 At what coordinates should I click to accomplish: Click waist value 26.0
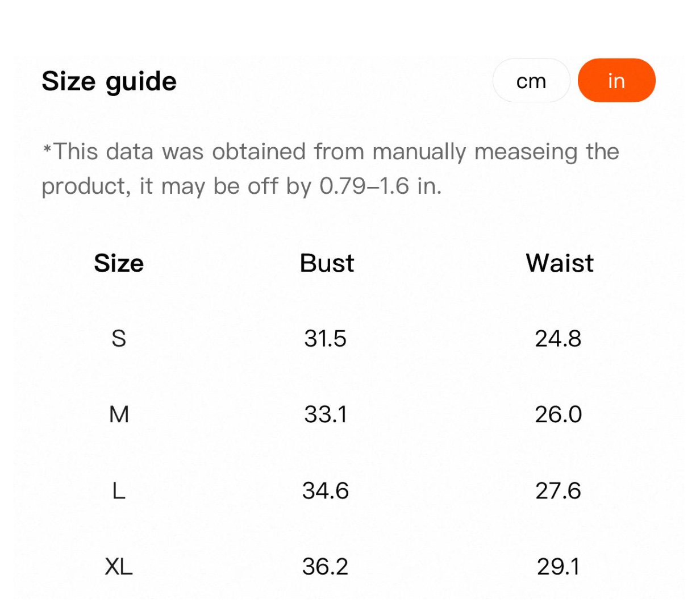558,414
